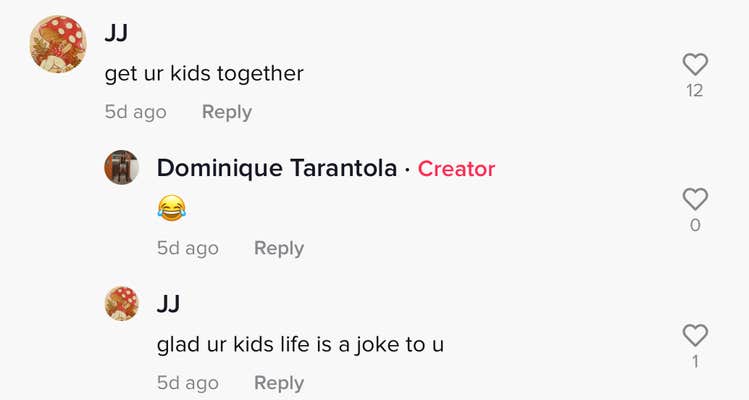Viewport: 749px width, 400px height.
Task: Reply to Dominique Tarantola's emoji comment
Action: tap(278, 248)
